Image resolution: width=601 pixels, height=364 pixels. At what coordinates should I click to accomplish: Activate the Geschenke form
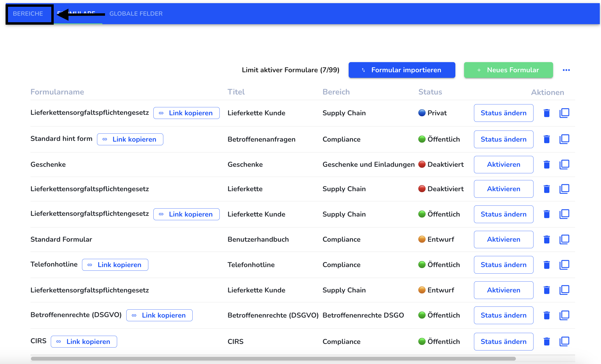(503, 165)
